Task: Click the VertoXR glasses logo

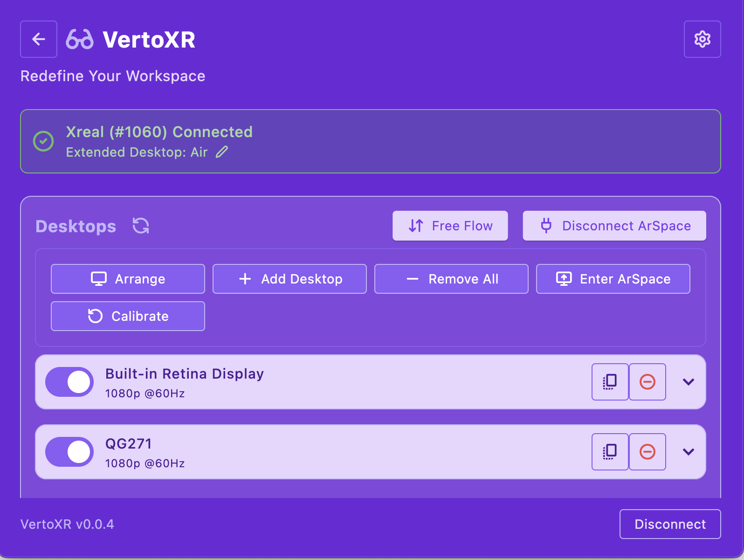Action: coord(80,39)
